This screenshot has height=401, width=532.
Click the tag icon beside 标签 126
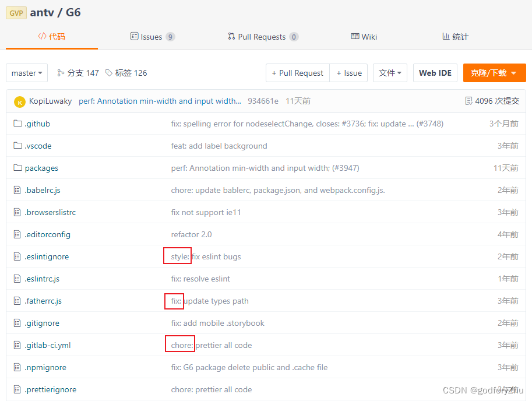(x=108, y=73)
